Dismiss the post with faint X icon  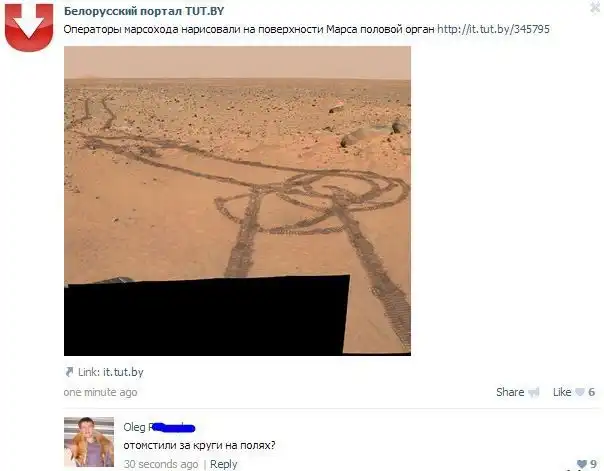(596, 7)
